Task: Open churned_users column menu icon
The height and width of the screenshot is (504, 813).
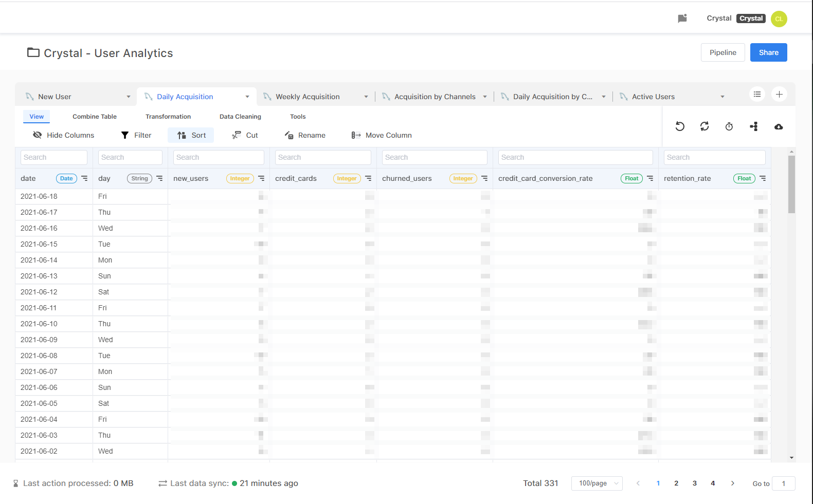Action: (484, 178)
